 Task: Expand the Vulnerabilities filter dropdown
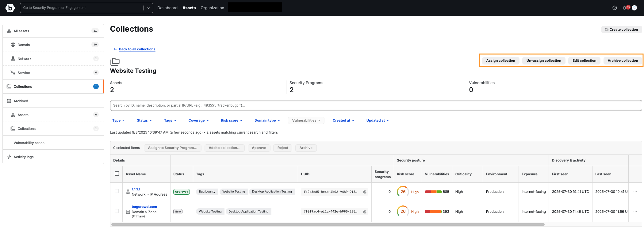point(306,120)
